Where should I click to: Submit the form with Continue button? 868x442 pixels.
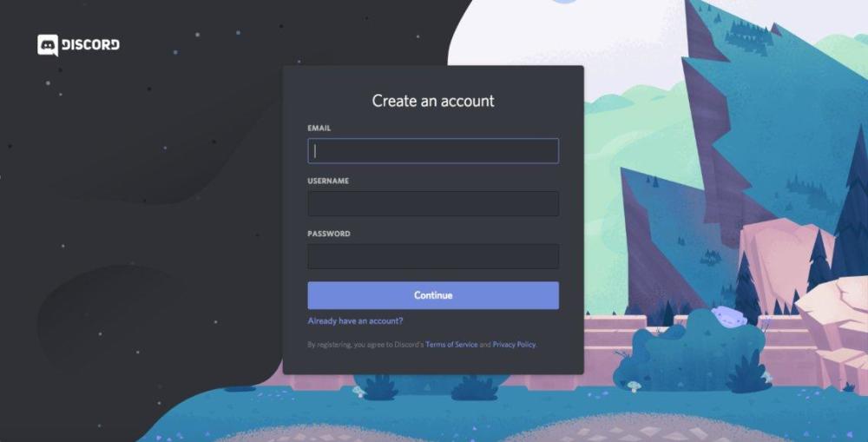[433, 295]
